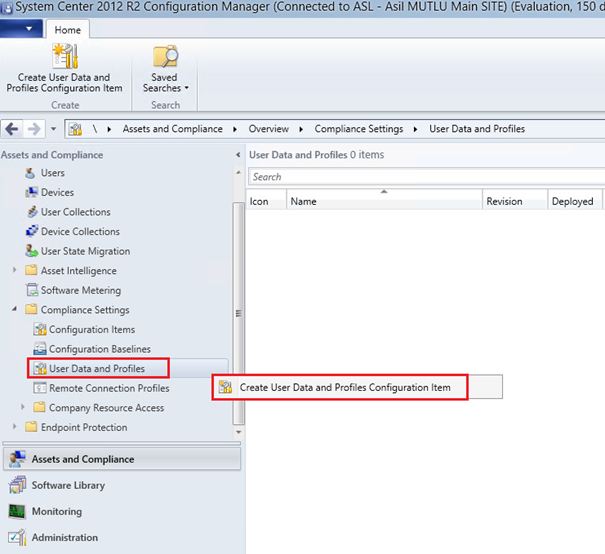Click the Remote Connection Profiles icon
This screenshot has width=605, height=554.
(40, 388)
